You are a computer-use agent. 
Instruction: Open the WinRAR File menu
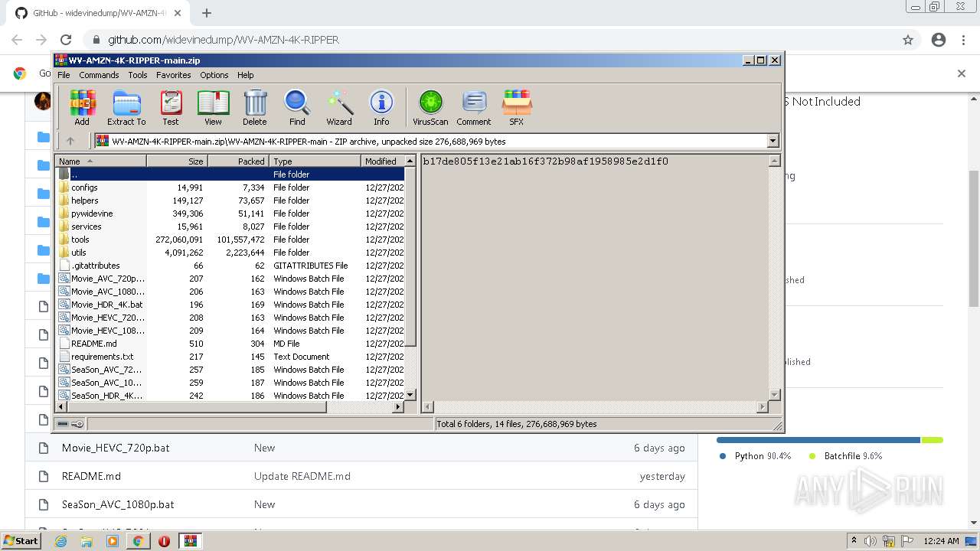tap(64, 75)
